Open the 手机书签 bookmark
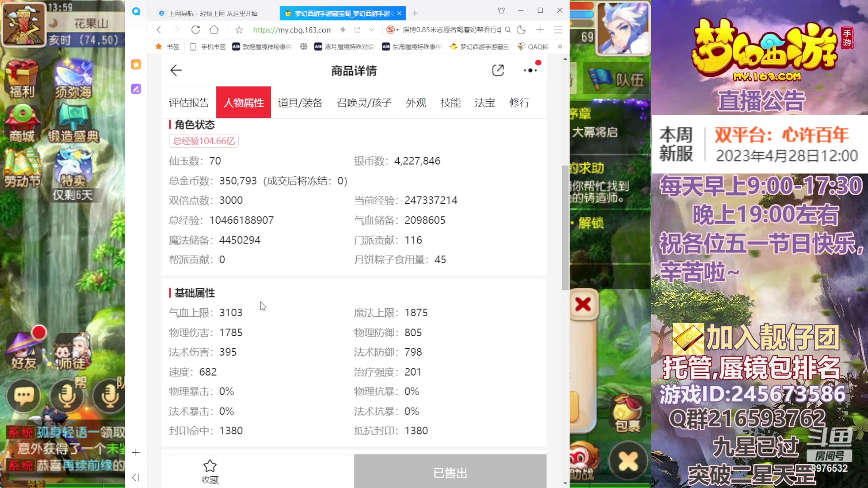 (208, 47)
